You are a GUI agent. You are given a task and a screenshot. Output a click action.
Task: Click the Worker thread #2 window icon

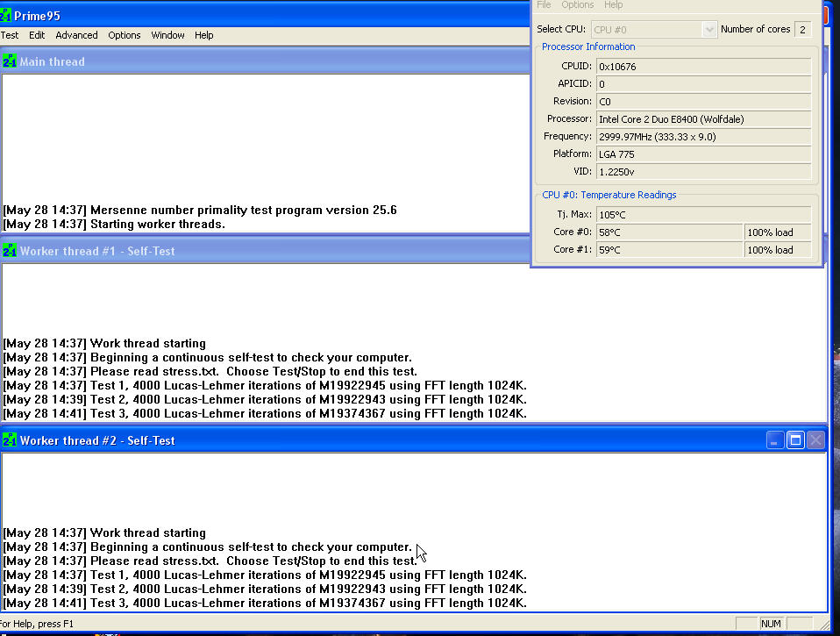coord(9,439)
